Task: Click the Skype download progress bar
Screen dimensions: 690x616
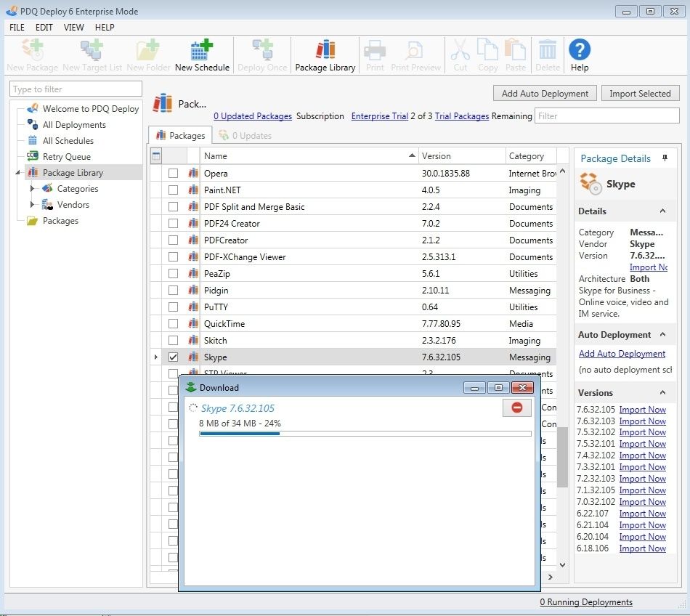Action: point(365,434)
